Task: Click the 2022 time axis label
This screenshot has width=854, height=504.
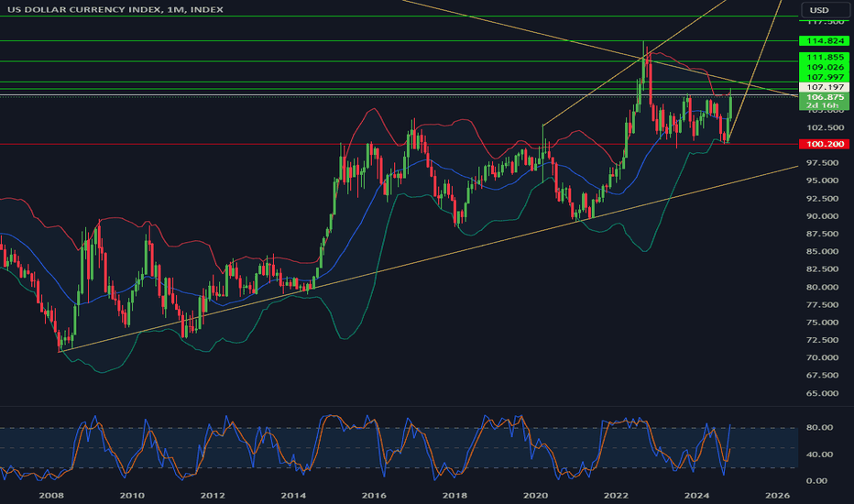Action: (616, 495)
